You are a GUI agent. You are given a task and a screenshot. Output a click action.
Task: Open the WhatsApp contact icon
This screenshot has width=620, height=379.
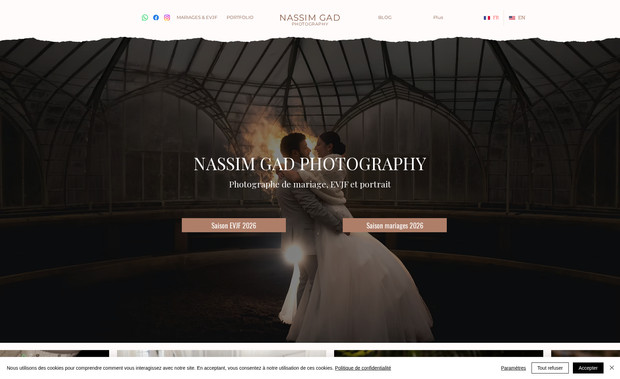(145, 17)
